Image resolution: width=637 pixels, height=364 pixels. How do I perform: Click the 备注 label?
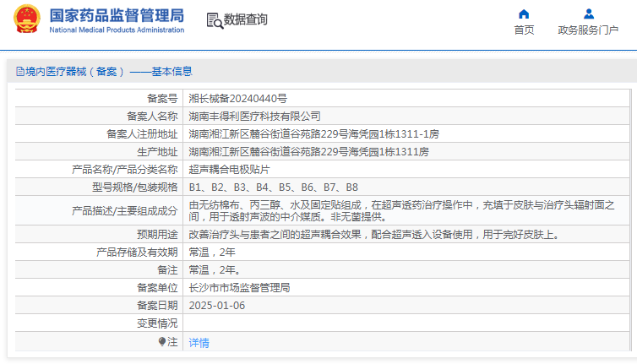click(x=167, y=270)
